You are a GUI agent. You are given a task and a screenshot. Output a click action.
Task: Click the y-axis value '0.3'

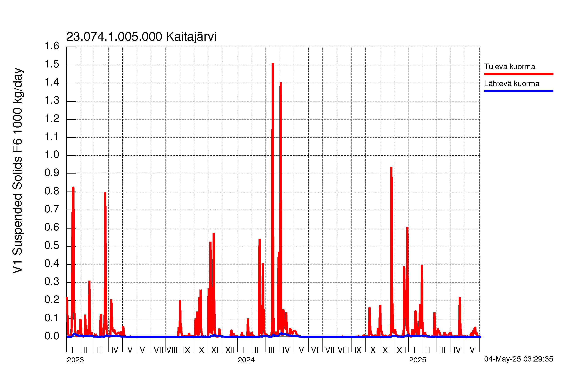click(x=52, y=282)
